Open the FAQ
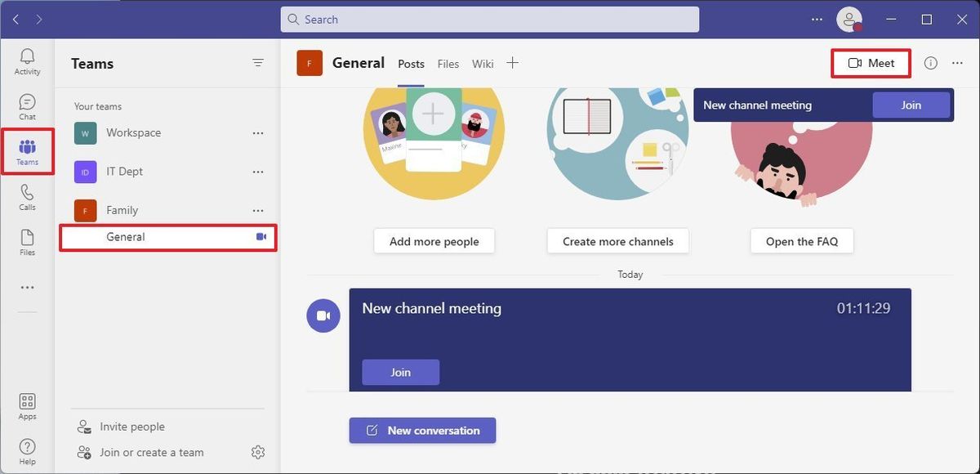This screenshot has height=474, width=980. 801,240
